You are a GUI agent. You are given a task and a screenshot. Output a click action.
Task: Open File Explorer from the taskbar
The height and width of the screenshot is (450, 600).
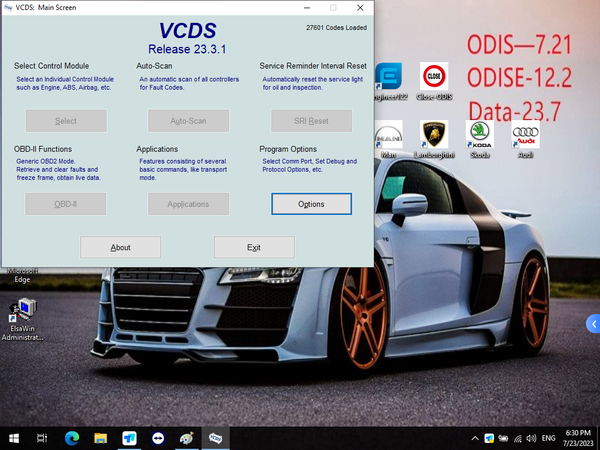pyautogui.click(x=101, y=438)
